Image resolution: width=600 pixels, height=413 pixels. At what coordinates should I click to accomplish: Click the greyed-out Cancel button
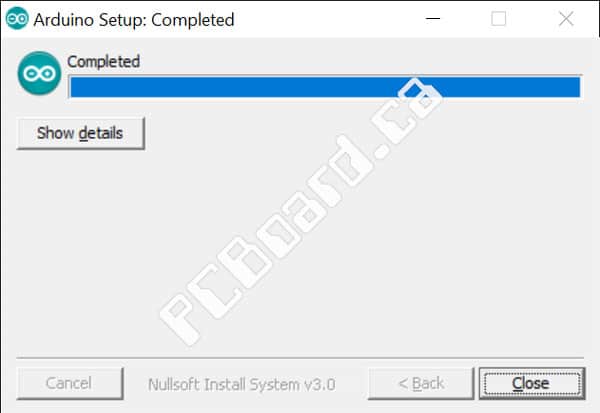click(70, 383)
